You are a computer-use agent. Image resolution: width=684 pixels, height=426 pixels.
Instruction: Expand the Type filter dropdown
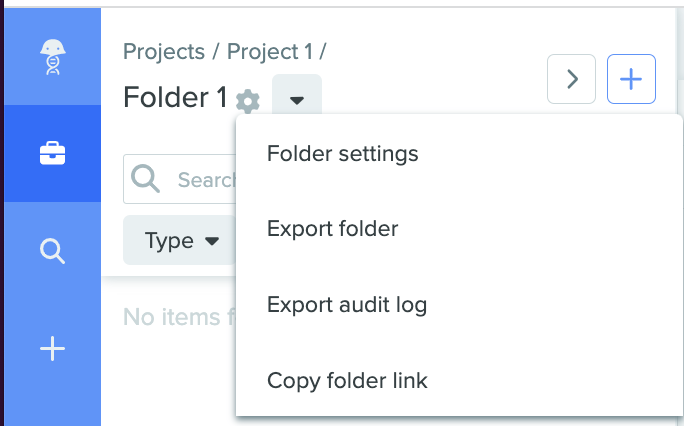(180, 240)
